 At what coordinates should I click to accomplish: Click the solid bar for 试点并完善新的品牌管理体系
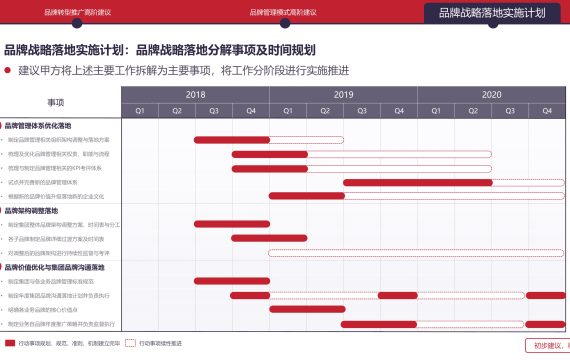coord(418,183)
